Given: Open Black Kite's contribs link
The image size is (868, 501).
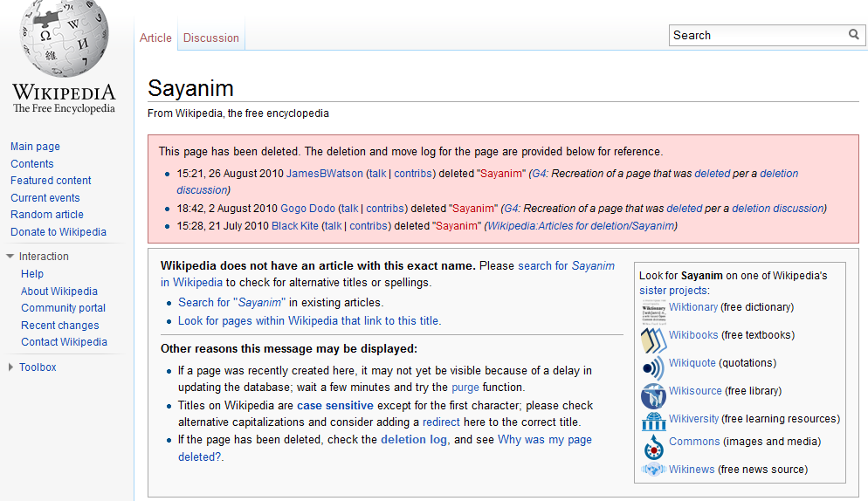Looking at the screenshot, I should [369, 226].
